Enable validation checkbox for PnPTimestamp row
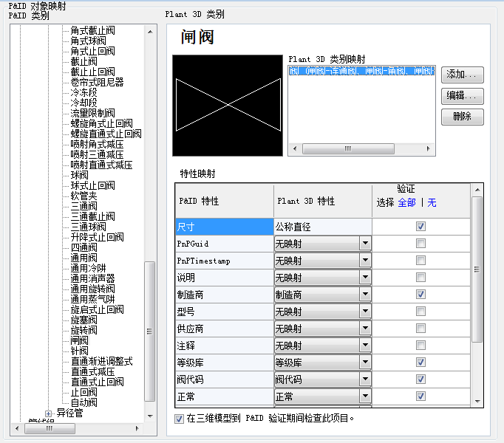This screenshot has height=443, width=504. pyautogui.click(x=420, y=260)
